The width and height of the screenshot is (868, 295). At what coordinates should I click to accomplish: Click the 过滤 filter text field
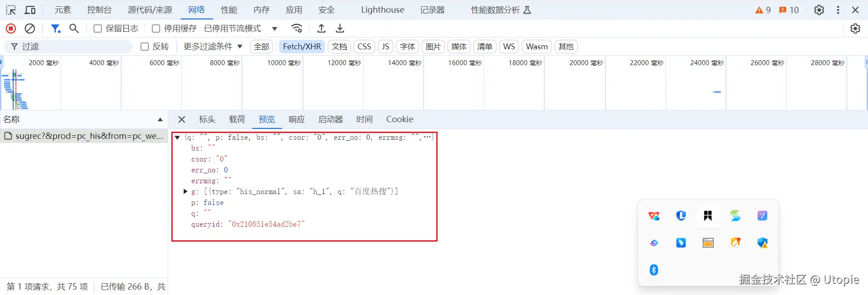[x=68, y=47]
